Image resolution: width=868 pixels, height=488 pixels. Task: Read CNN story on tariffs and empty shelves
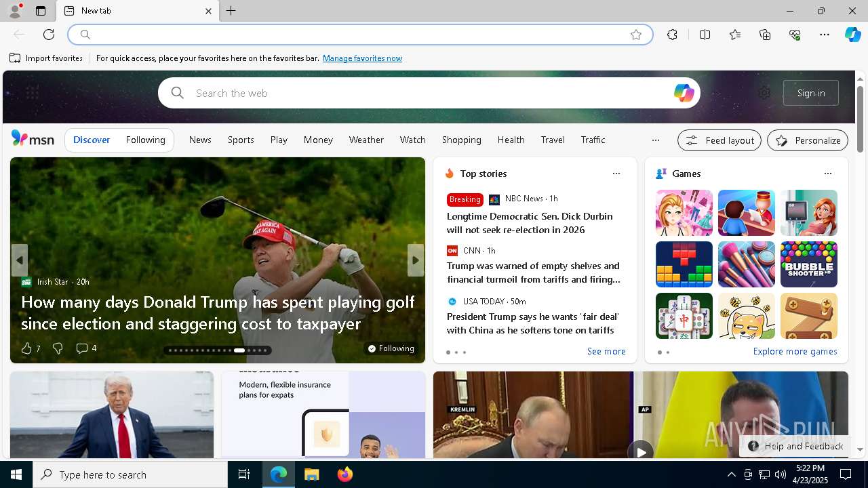[x=533, y=272]
